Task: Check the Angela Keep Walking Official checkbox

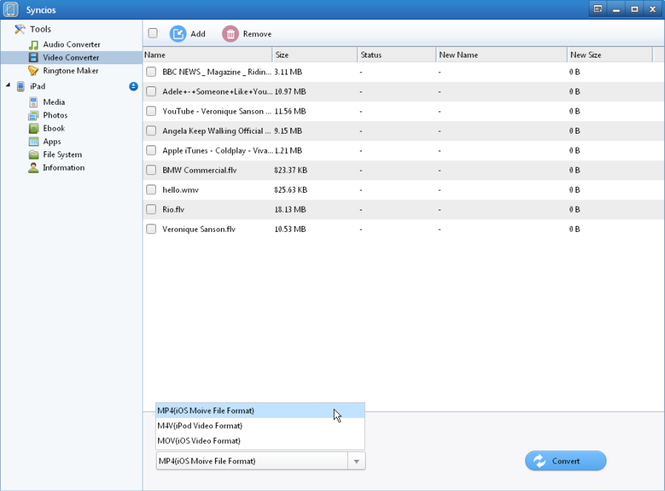Action: click(151, 131)
